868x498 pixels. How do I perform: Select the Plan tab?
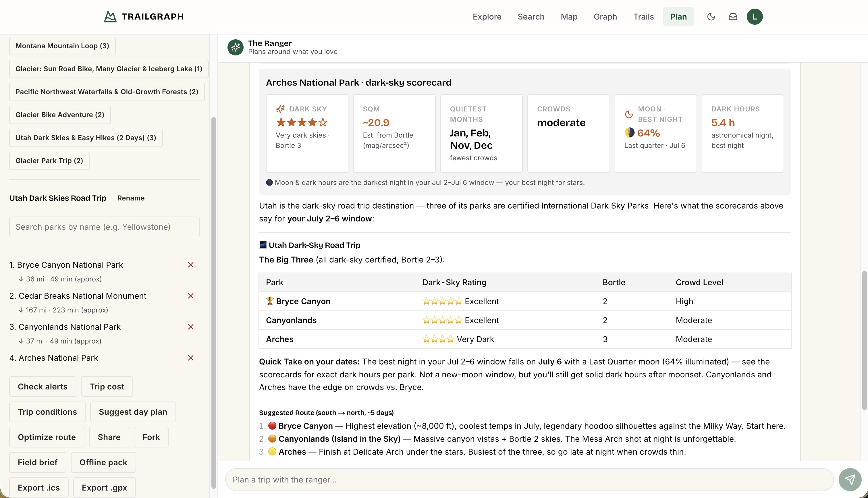(678, 16)
